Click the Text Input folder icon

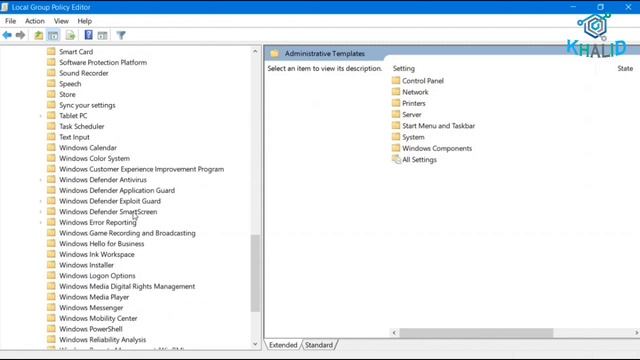click(51, 137)
